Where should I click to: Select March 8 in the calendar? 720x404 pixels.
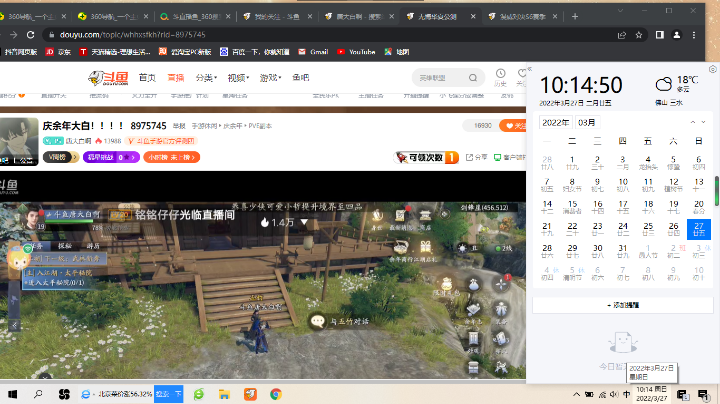click(x=572, y=185)
